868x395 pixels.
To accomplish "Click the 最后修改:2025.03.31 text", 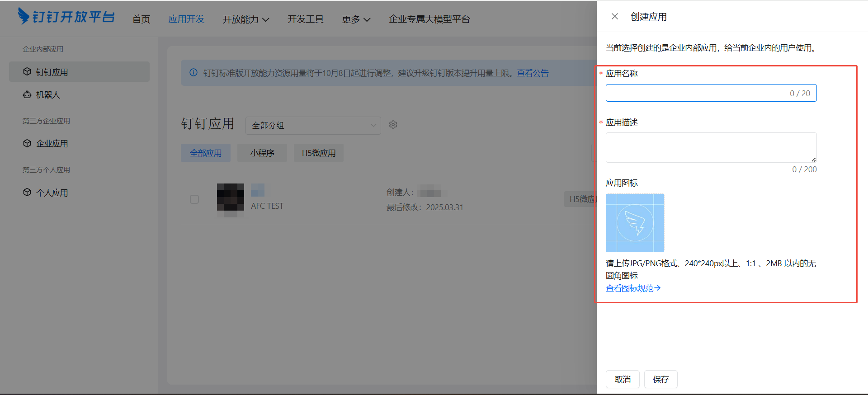I will coord(425,207).
